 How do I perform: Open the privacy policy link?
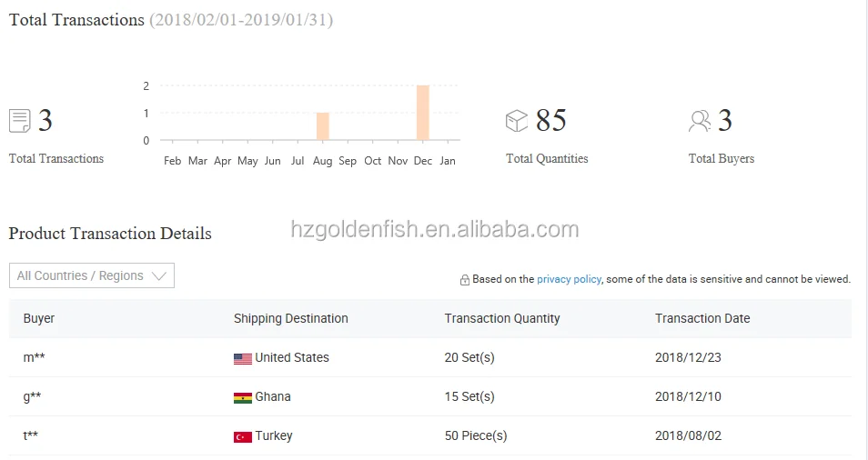click(569, 279)
